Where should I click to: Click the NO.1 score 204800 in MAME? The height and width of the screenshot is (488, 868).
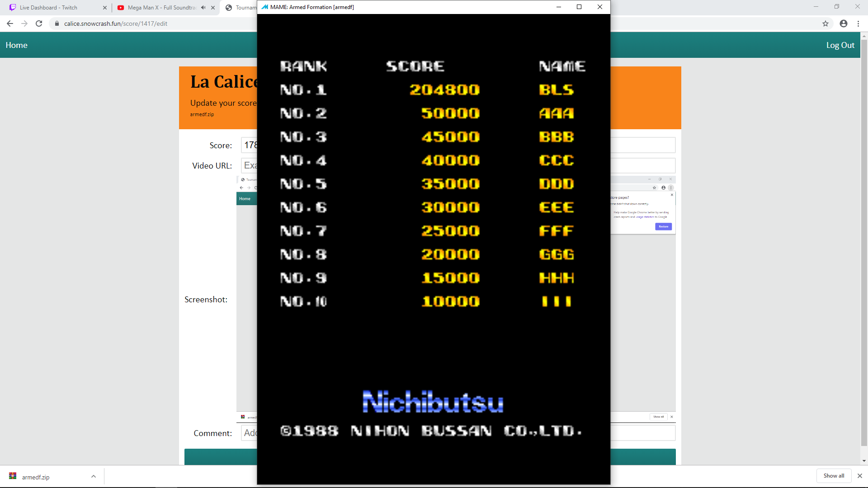click(444, 89)
